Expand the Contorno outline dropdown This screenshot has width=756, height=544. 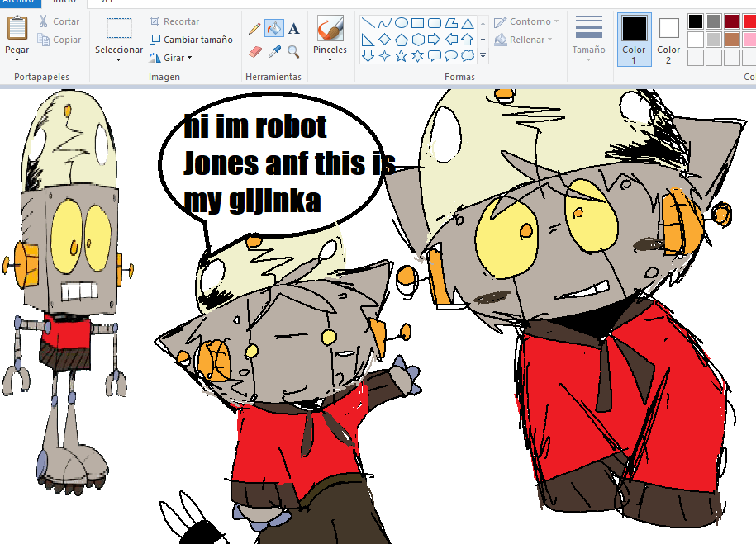pos(556,21)
